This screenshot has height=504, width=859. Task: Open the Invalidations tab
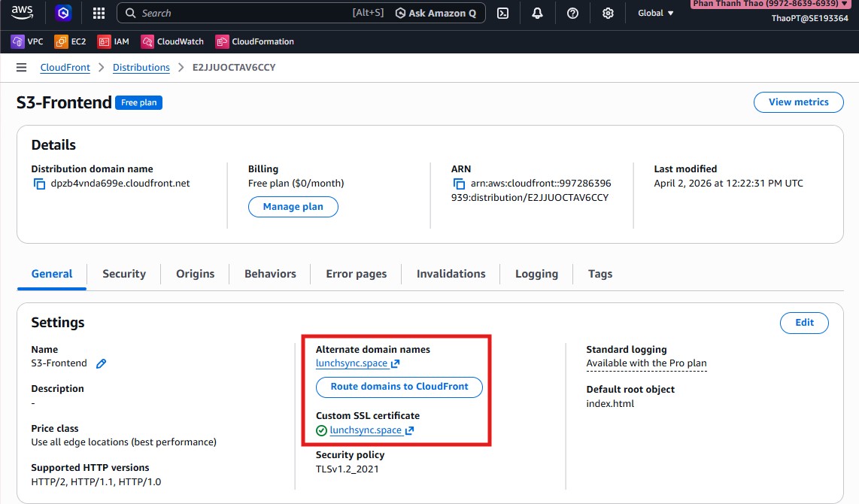(x=451, y=274)
